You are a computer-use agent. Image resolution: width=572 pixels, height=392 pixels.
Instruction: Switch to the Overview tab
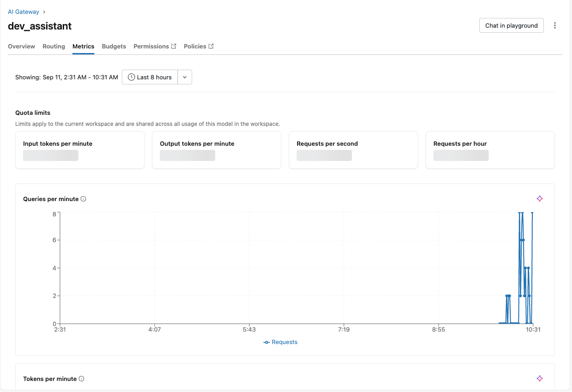pyautogui.click(x=22, y=46)
